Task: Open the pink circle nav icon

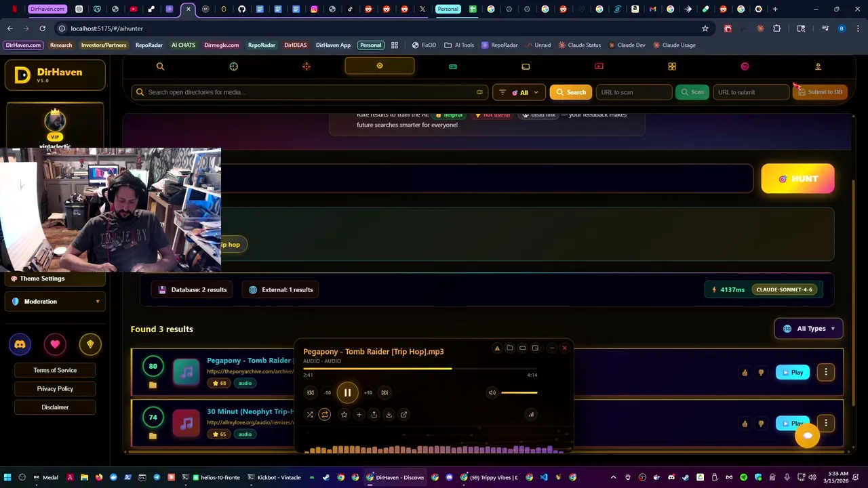Action: click(x=745, y=66)
